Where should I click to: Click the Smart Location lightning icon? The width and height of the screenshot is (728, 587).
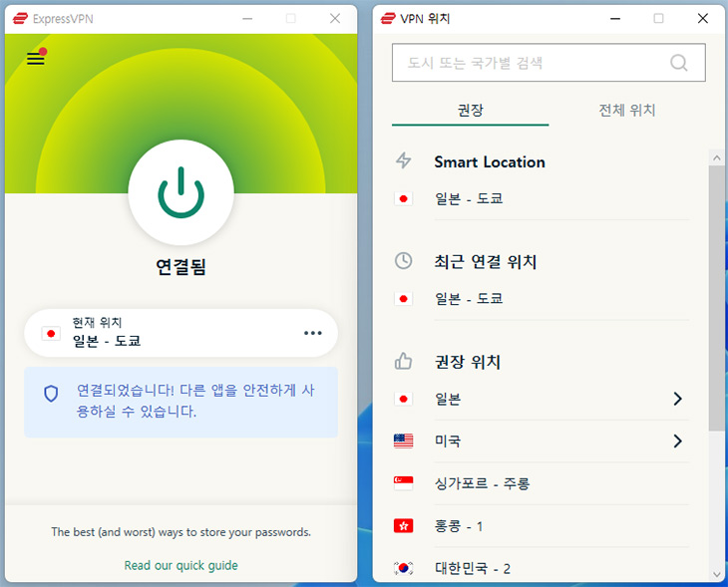(x=403, y=160)
